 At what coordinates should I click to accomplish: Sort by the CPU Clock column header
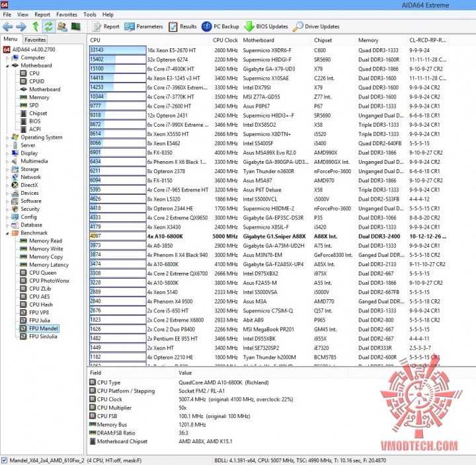[x=225, y=40]
